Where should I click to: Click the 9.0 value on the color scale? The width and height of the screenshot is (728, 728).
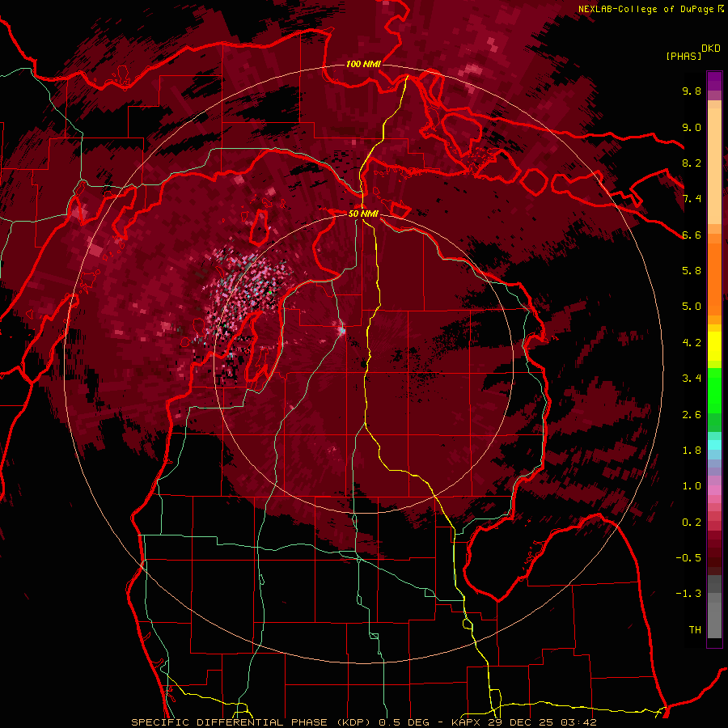[692, 127]
